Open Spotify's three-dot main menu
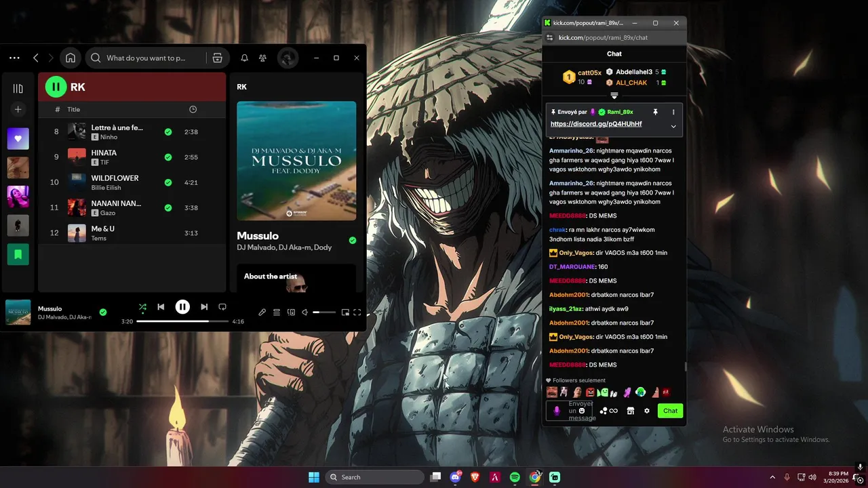The image size is (868, 488). 14,58
